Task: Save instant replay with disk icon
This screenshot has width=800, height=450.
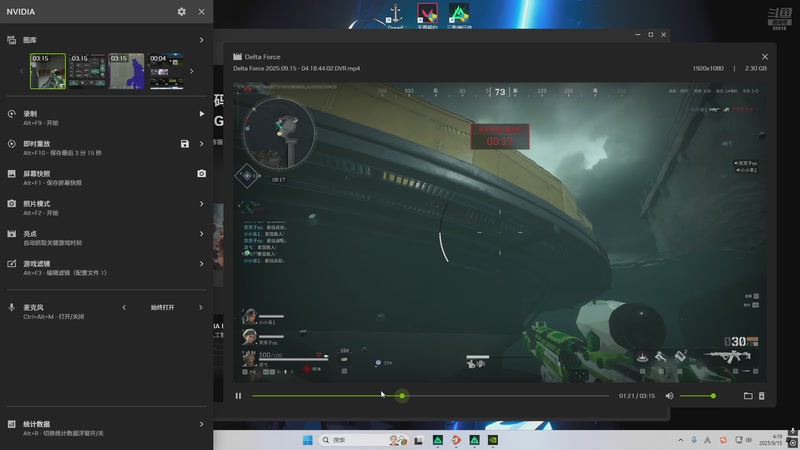Action: pos(185,144)
